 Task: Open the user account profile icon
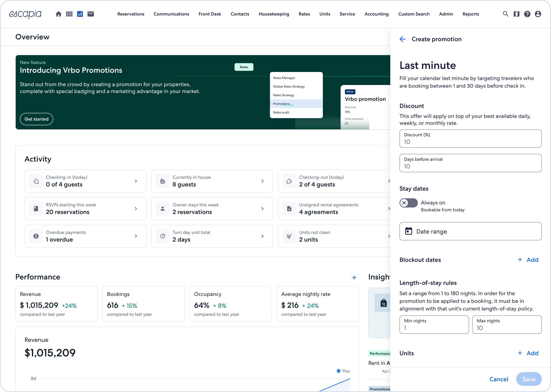tap(538, 14)
